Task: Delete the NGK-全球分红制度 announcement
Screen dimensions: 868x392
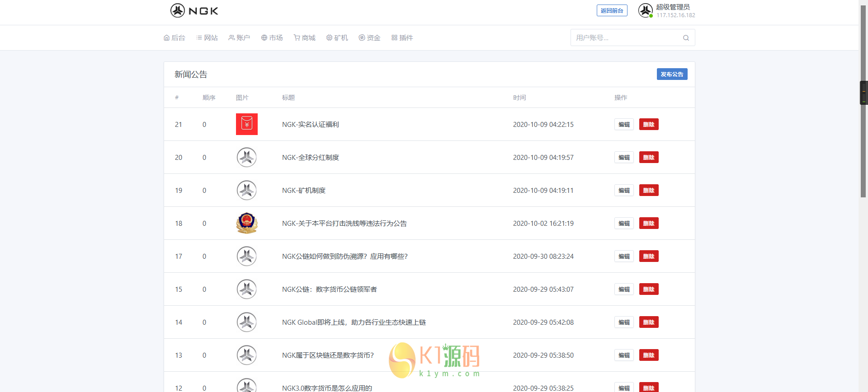Action: click(x=649, y=158)
